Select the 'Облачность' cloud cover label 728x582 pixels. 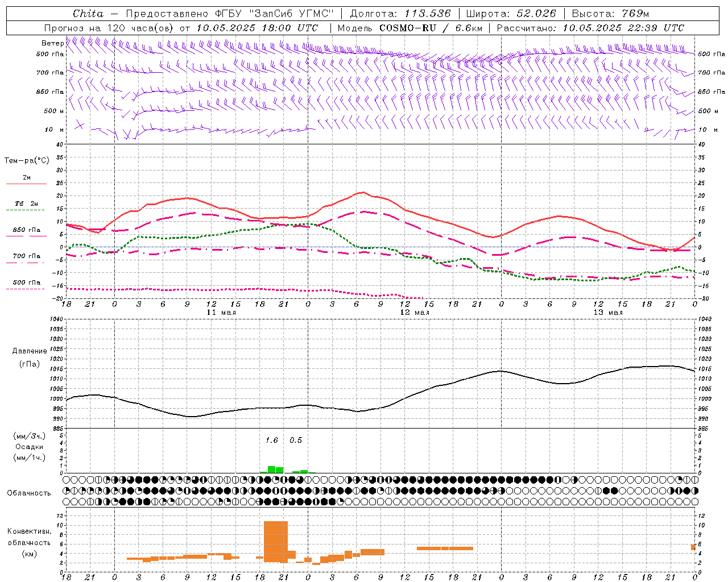click(x=29, y=493)
